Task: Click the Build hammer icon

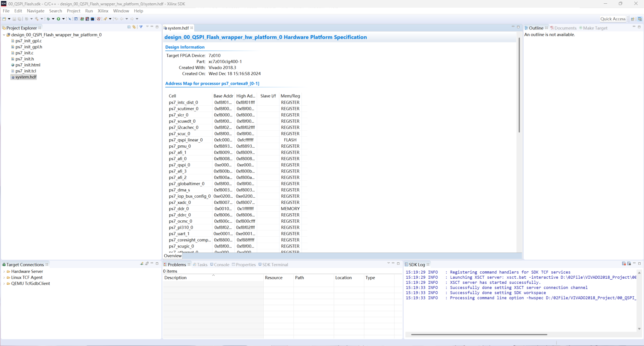Action: pos(37,19)
